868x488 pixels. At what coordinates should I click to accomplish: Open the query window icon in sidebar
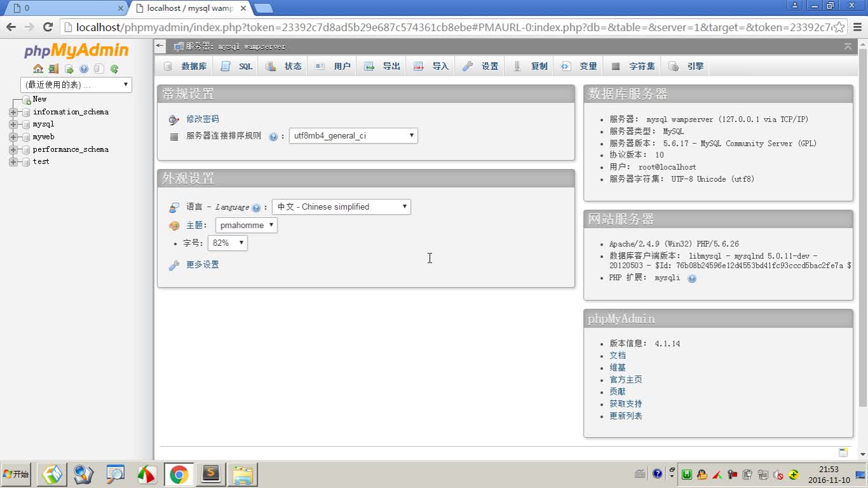[x=69, y=69]
